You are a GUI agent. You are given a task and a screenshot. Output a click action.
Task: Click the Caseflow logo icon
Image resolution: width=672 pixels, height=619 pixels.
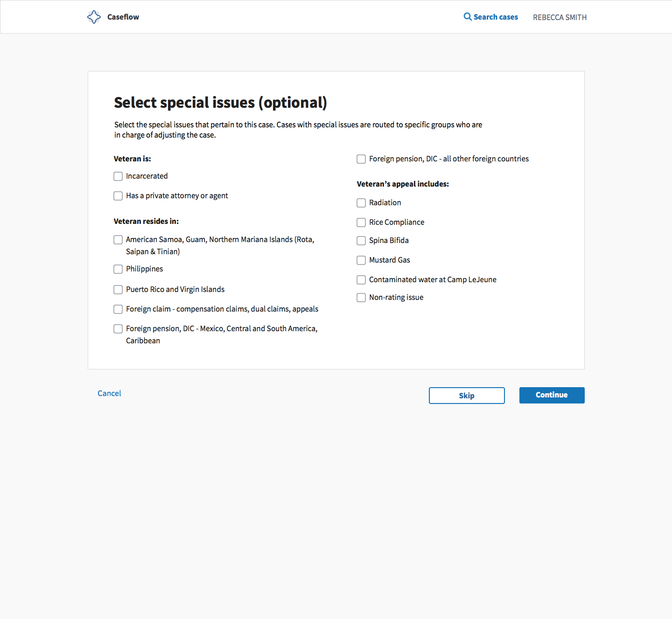click(x=94, y=17)
